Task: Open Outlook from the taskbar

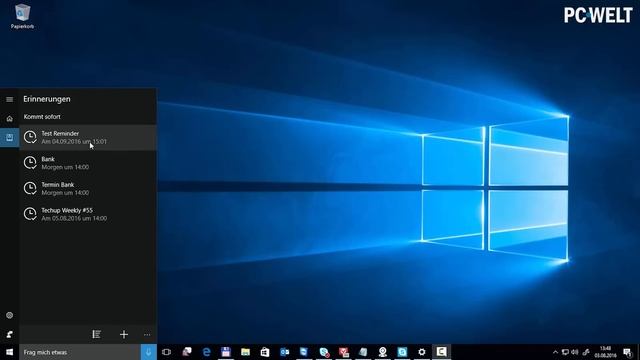Action: [x=284, y=352]
